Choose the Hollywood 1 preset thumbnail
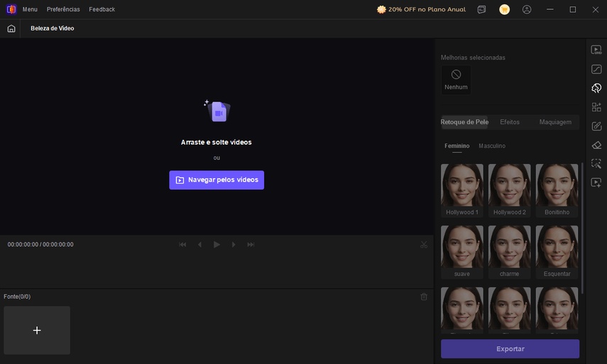This screenshot has width=607, height=364. tap(462, 190)
